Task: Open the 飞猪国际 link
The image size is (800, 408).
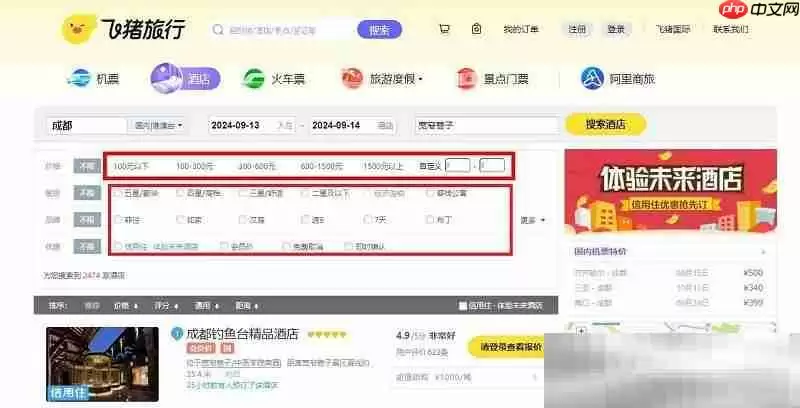Action: point(673,30)
